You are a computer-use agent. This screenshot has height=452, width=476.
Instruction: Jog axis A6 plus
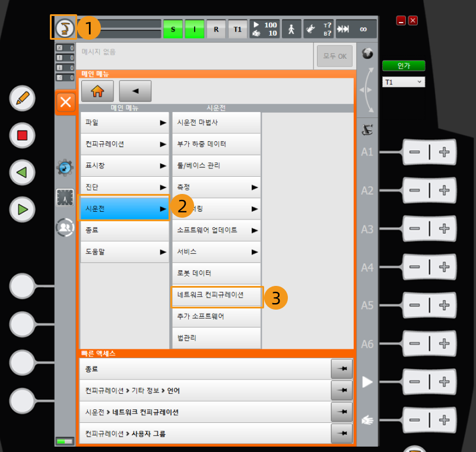click(x=444, y=343)
